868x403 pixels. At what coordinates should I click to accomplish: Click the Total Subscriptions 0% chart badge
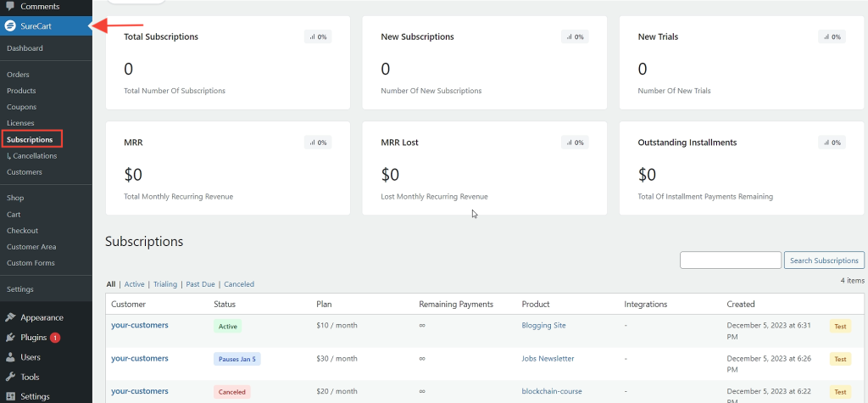pyautogui.click(x=318, y=37)
